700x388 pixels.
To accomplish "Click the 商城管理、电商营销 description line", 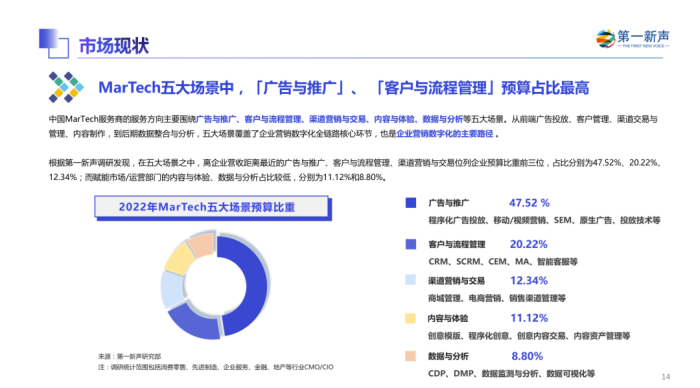I will tap(497, 298).
